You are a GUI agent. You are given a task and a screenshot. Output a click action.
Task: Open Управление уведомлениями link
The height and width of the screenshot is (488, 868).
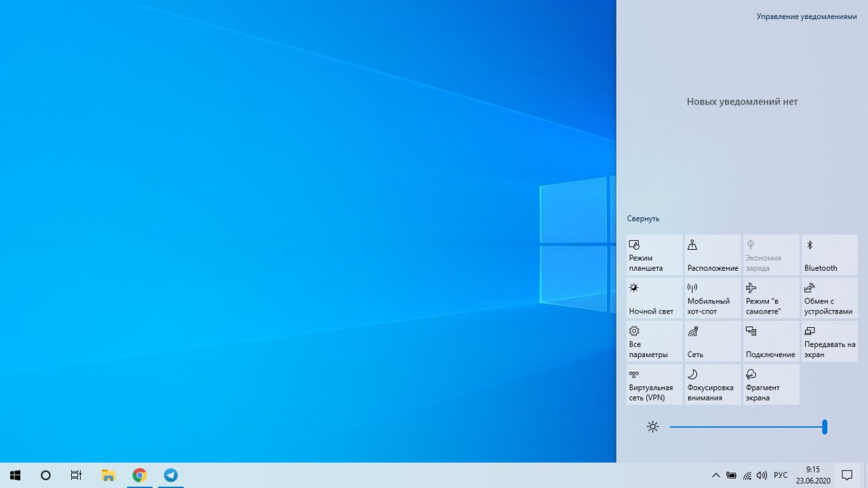click(807, 16)
